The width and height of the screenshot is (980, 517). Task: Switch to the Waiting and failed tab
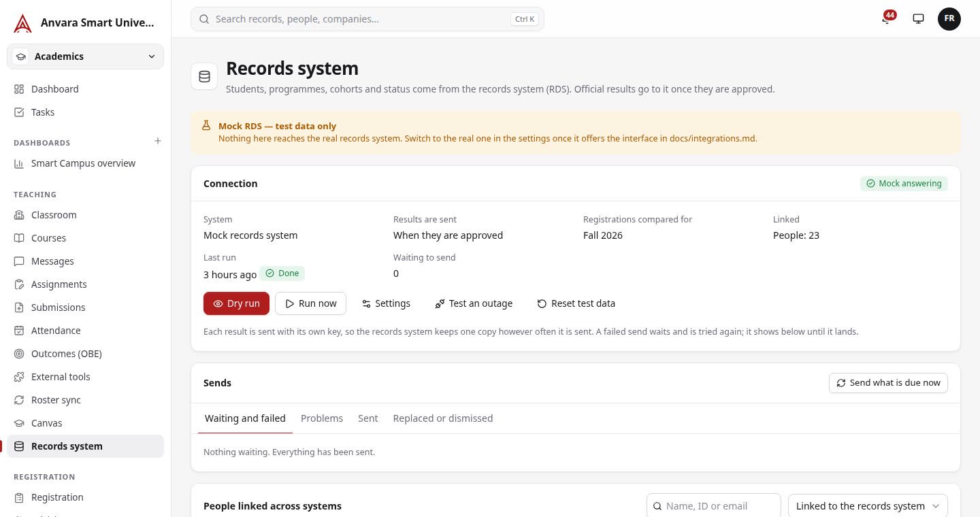pyautogui.click(x=245, y=418)
